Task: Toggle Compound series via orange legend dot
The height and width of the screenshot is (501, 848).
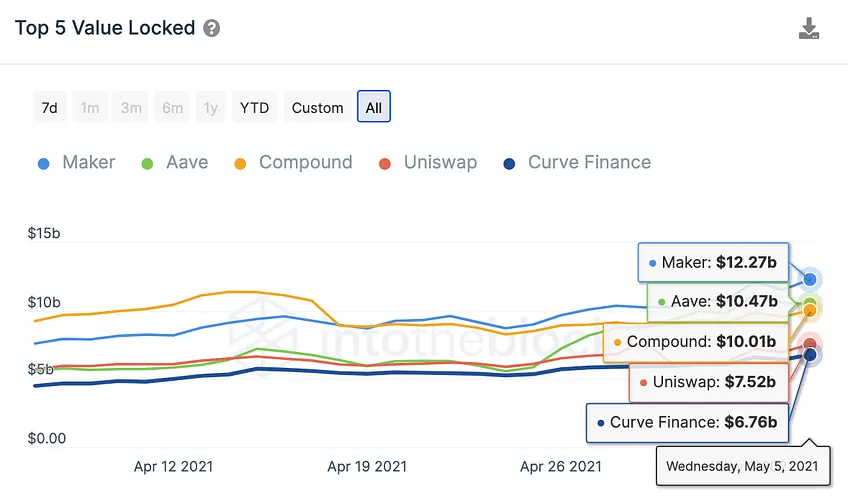Action: [x=240, y=163]
